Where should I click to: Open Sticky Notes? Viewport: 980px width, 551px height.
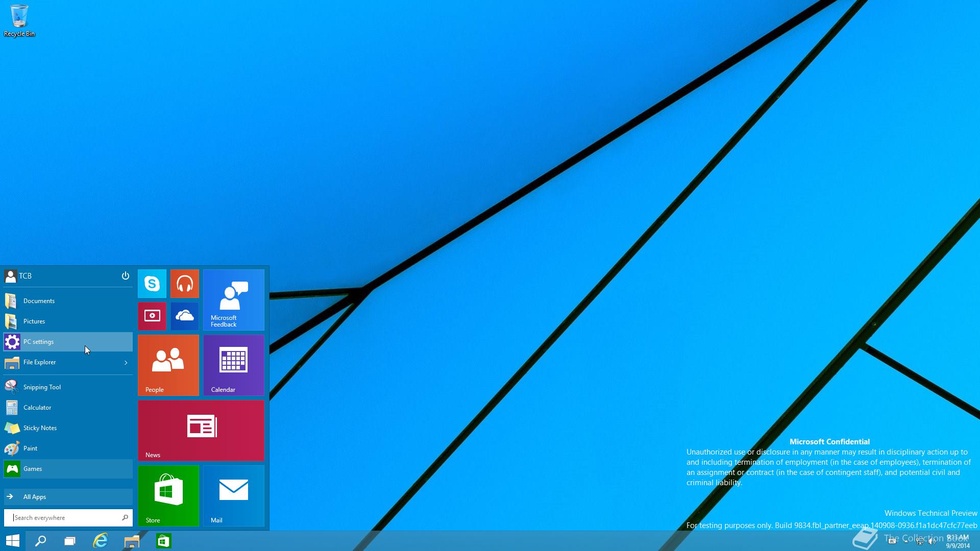(x=68, y=428)
